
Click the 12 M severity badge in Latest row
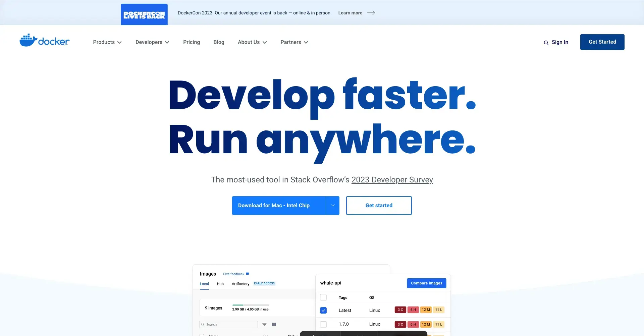point(426,310)
